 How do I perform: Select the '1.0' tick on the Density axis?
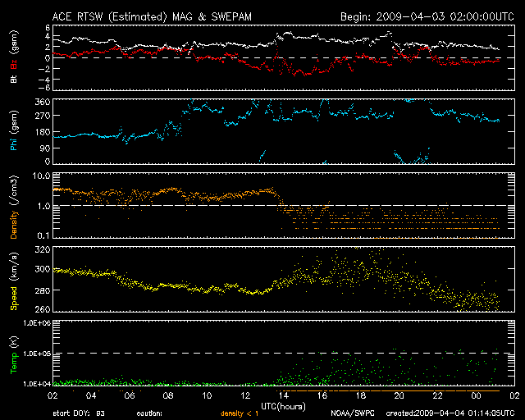pos(43,206)
